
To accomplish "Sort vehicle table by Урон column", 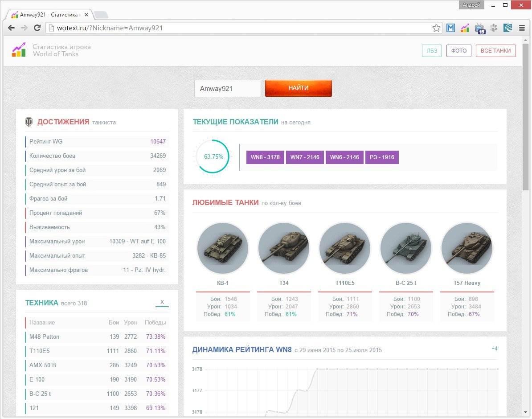I will point(130,323).
